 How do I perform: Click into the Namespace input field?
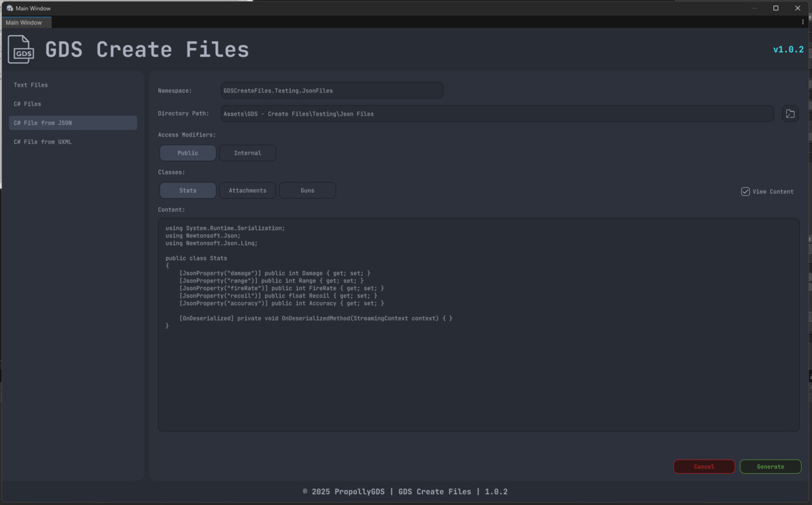(x=332, y=91)
